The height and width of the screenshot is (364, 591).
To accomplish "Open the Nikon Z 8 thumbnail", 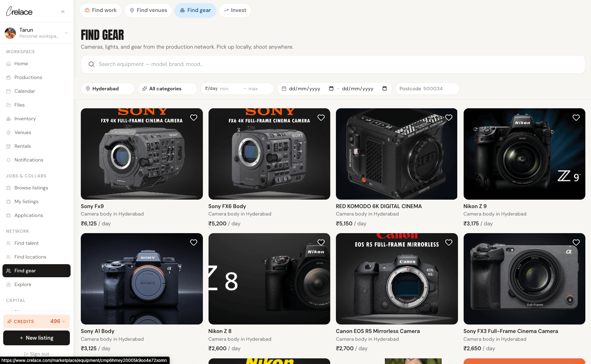I will pos(269,279).
